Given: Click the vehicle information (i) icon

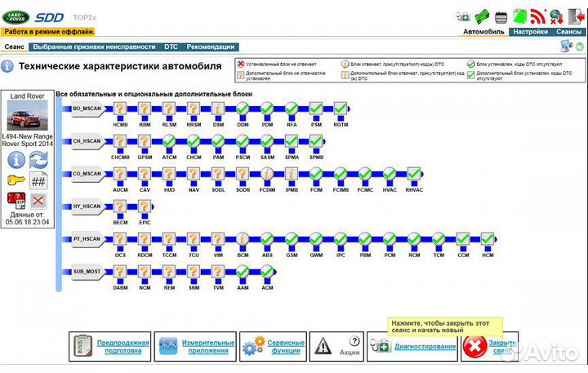Looking at the screenshot, I should tap(16, 160).
